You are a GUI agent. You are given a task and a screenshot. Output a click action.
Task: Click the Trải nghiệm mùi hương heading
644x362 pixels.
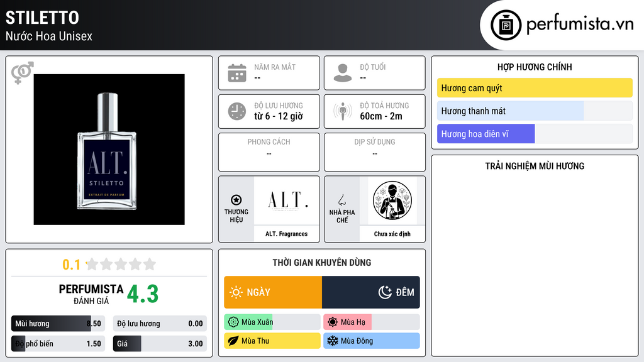535,166
